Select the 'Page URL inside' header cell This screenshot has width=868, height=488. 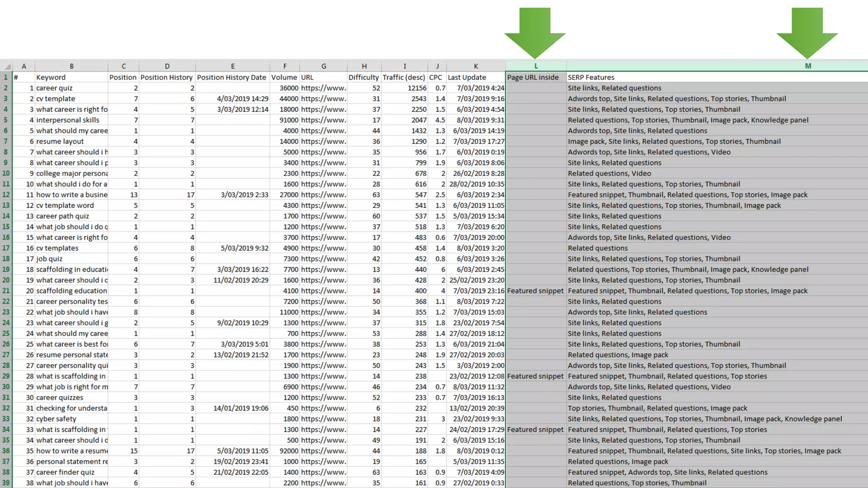click(x=533, y=77)
